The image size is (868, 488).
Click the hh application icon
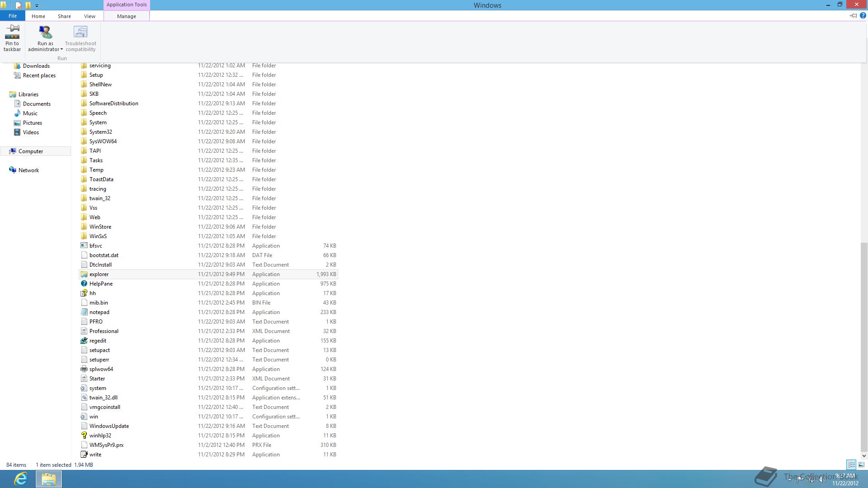84,293
